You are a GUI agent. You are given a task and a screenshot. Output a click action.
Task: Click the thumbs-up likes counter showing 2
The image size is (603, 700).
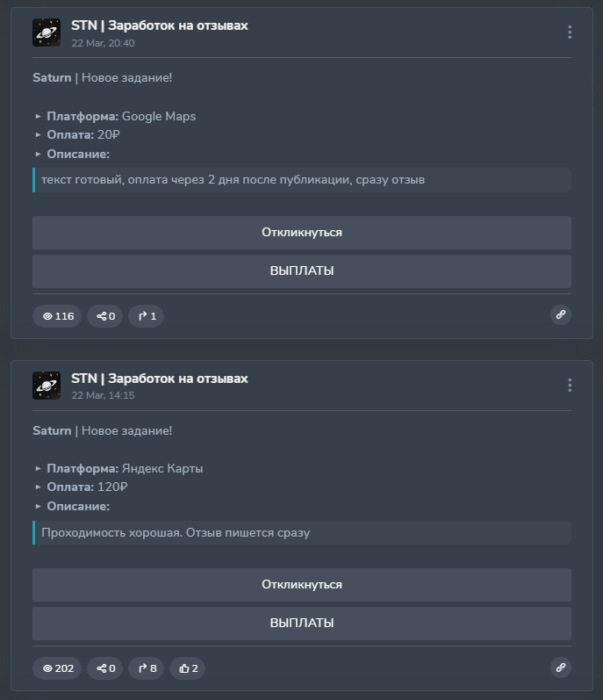(188, 668)
